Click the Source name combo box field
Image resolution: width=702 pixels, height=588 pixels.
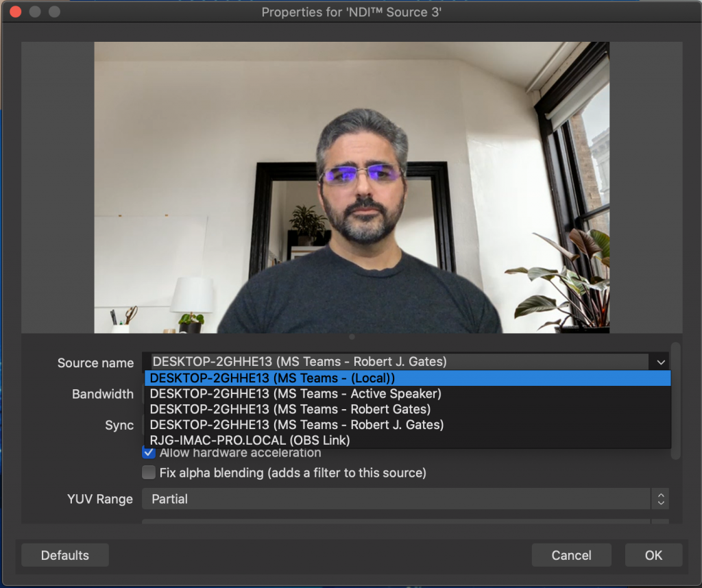[406, 362]
